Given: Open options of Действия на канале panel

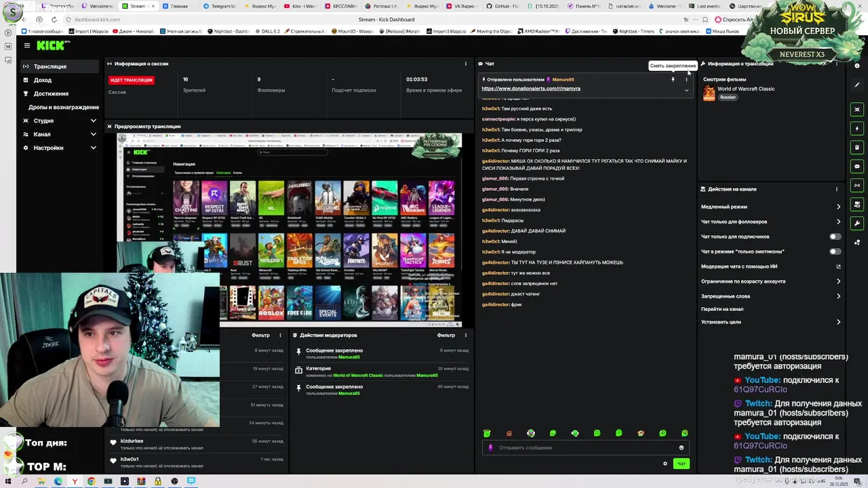Looking at the screenshot, I should 836,189.
